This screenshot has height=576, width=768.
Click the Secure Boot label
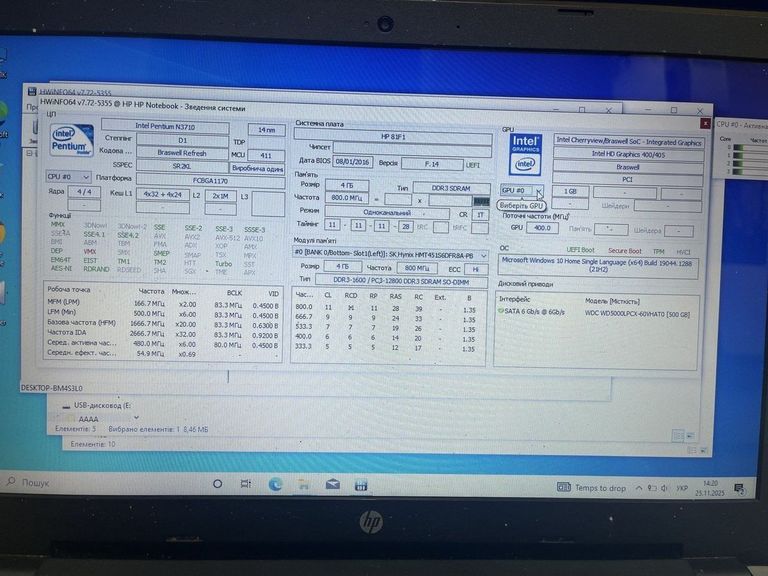coord(624,251)
